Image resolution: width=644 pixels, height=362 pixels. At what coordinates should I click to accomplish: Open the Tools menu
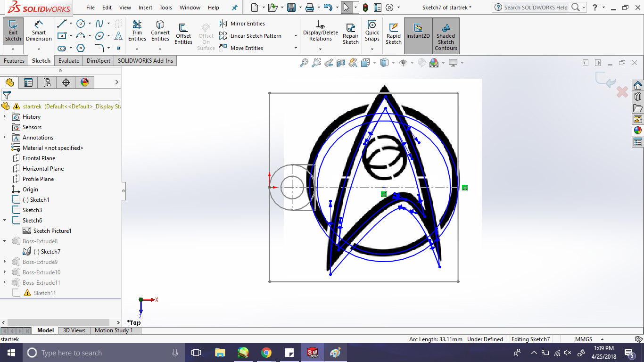[166, 8]
